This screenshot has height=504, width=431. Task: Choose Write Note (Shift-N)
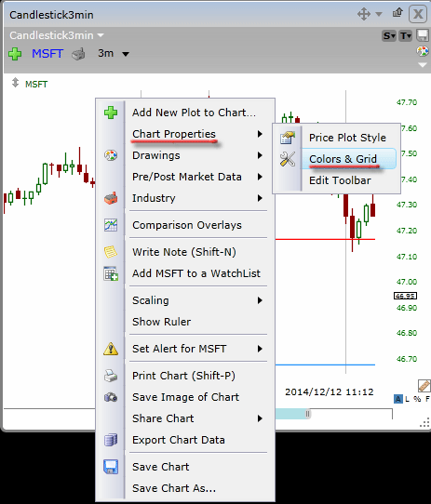click(184, 252)
